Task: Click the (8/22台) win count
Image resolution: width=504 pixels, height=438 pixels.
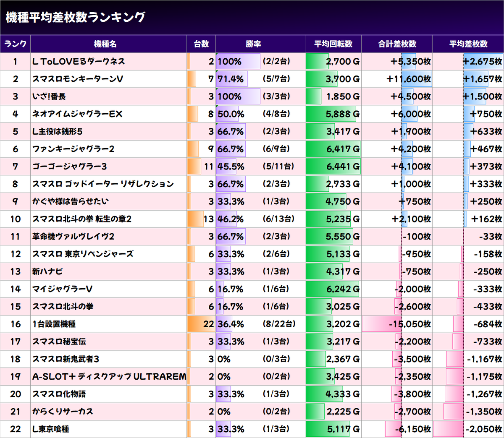Action: [x=279, y=324]
